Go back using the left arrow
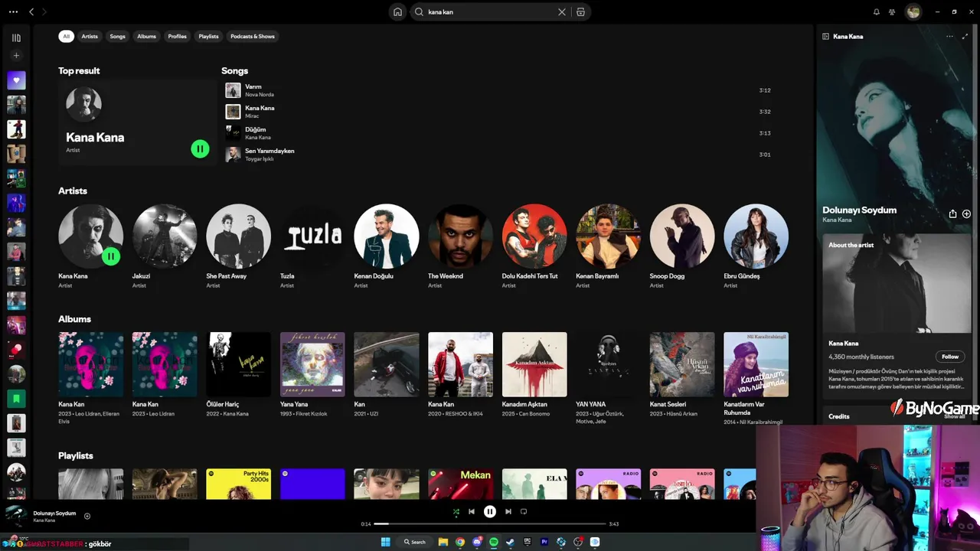The image size is (980, 551). coord(31,11)
